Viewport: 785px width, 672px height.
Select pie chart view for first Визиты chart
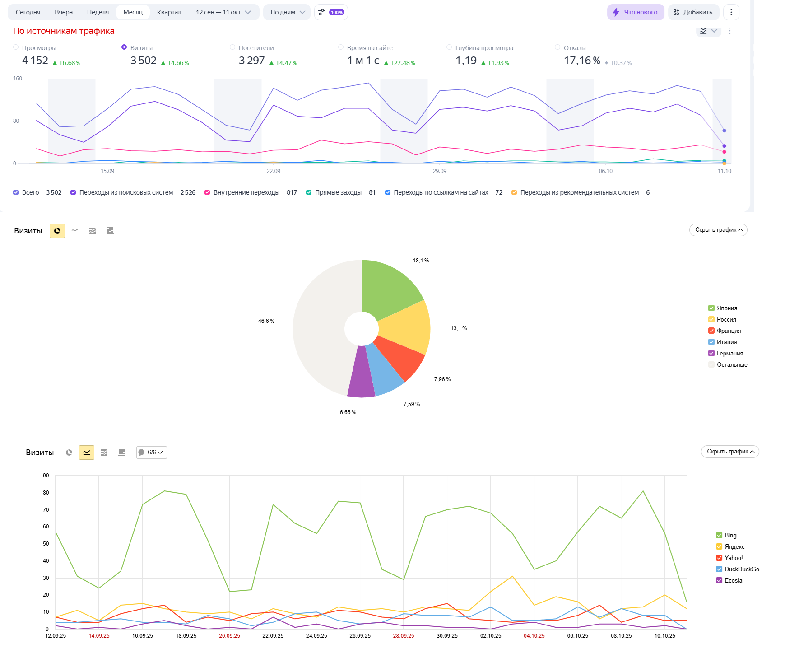(x=57, y=231)
